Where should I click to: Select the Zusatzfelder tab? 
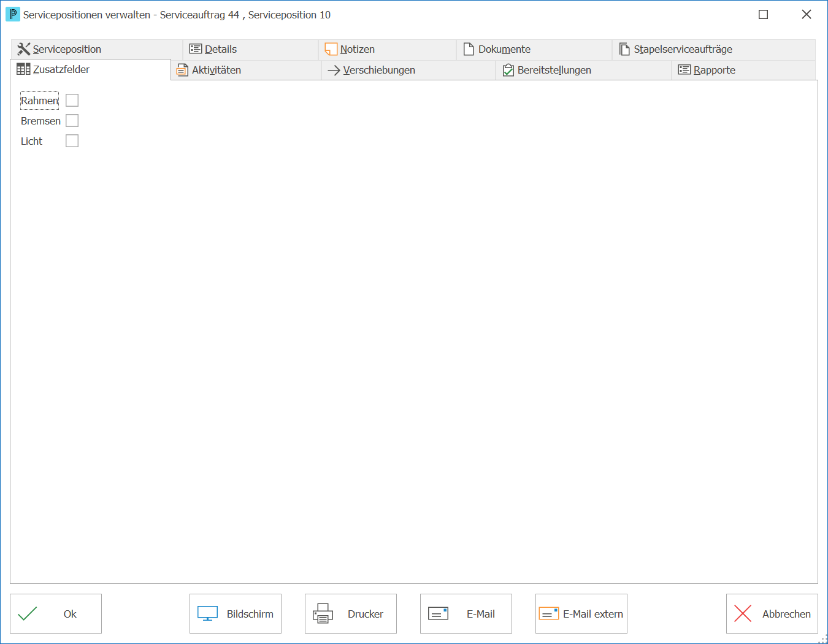click(x=91, y=70)
